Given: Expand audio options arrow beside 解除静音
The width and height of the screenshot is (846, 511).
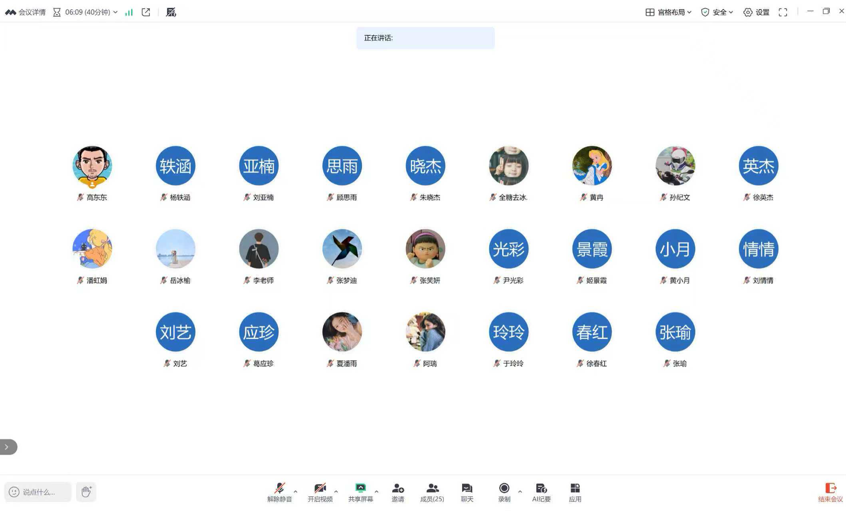Looking at the screenshot, I should (296, 491).
